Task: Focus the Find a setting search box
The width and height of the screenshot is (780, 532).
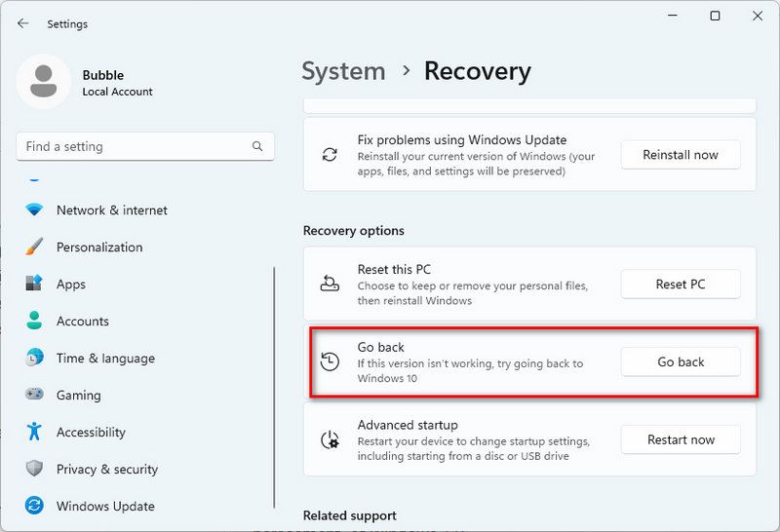Action: (x=145, y=146)
